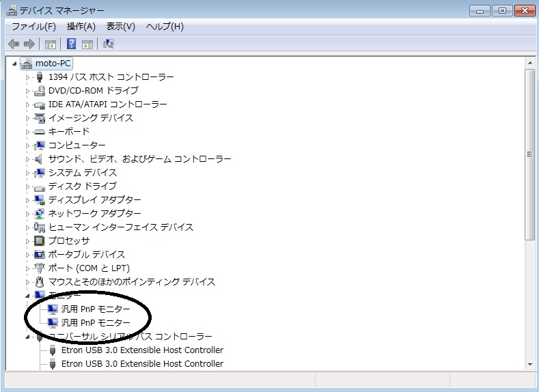Click the show/hide console tree icon
This screenshot has height=392, width=539.
50,44
